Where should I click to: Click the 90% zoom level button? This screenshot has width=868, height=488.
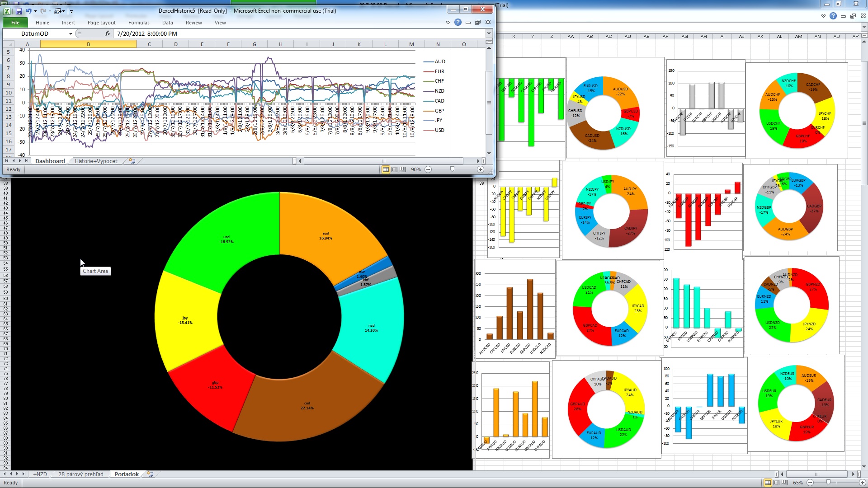pos(416,169)
